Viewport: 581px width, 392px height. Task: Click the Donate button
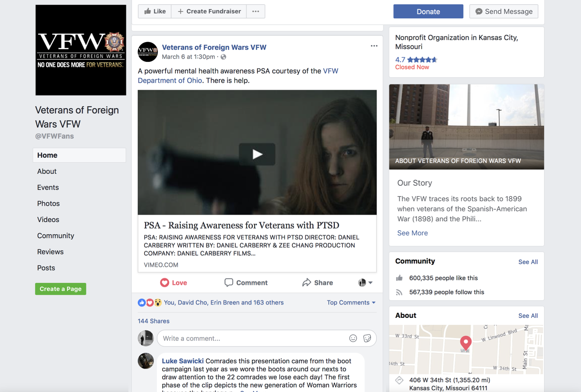428,11
